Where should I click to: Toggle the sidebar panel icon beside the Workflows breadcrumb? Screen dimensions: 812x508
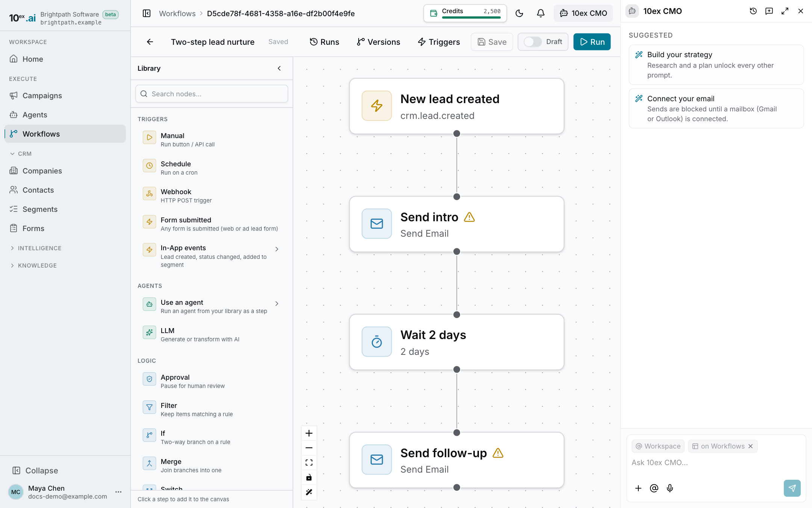coord(147,14)
